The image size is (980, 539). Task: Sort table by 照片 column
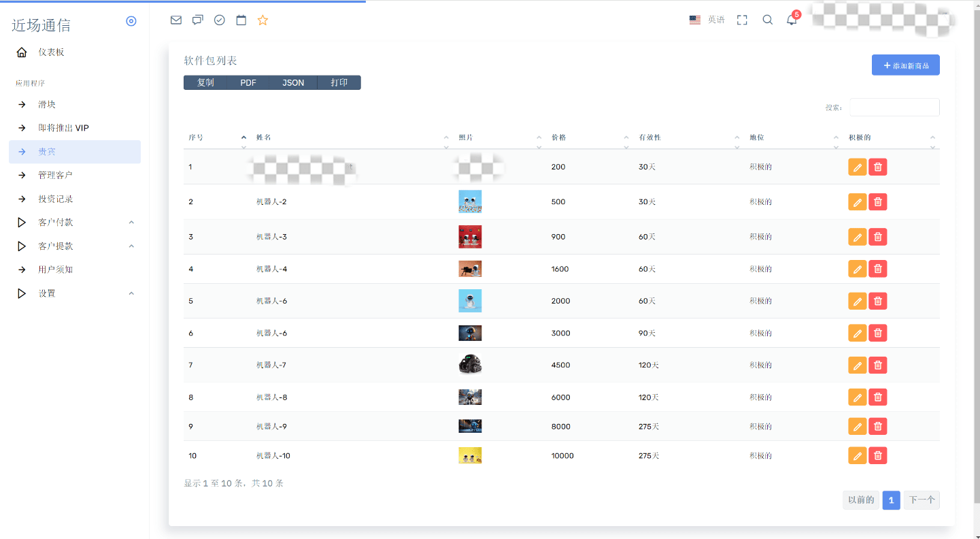point(500,137)
